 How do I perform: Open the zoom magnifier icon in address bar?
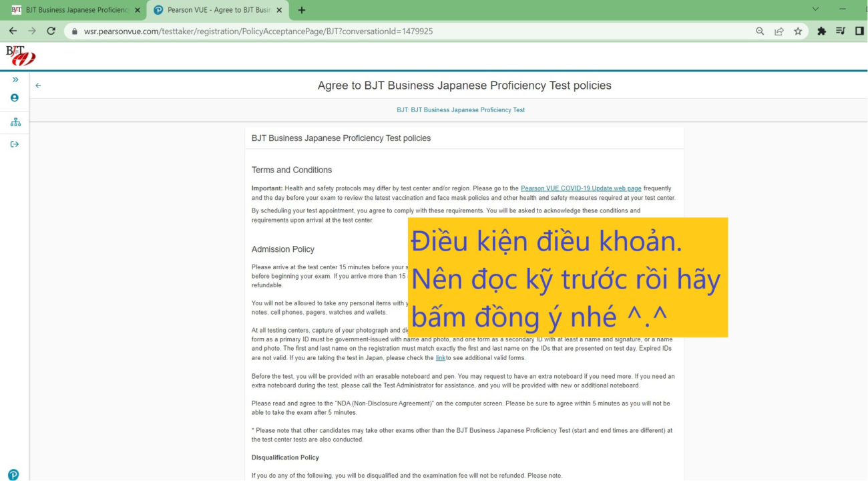(x=760, y=31)
